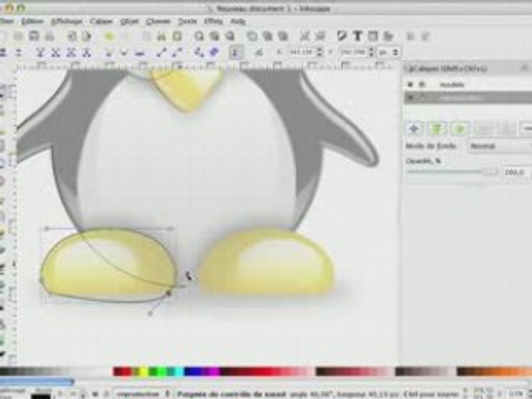The height and width of the screenshot is (399, 532).
Task: Open the Chemin menu
Action: point(158,22)
